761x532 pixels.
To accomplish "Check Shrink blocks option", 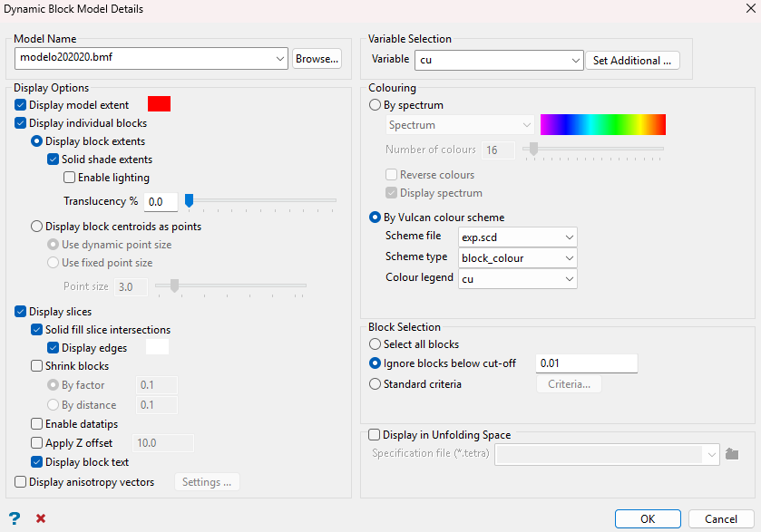I will coord(37,365).
